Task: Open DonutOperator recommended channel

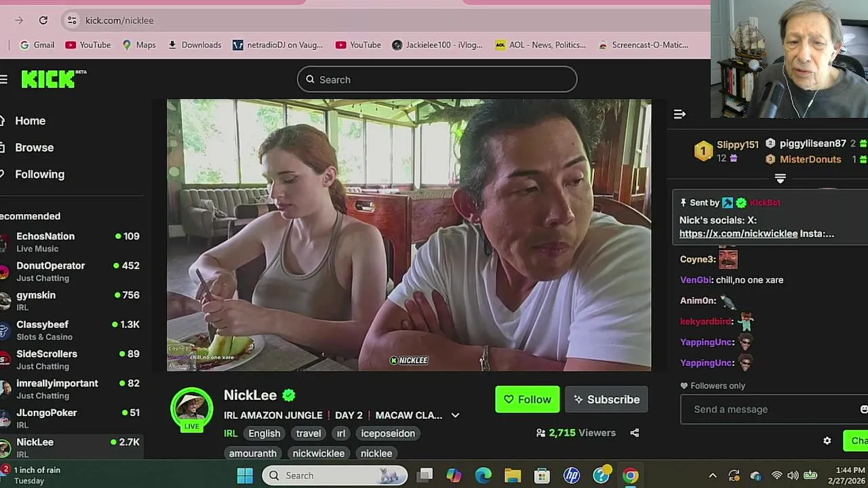Action: (71, 271)
